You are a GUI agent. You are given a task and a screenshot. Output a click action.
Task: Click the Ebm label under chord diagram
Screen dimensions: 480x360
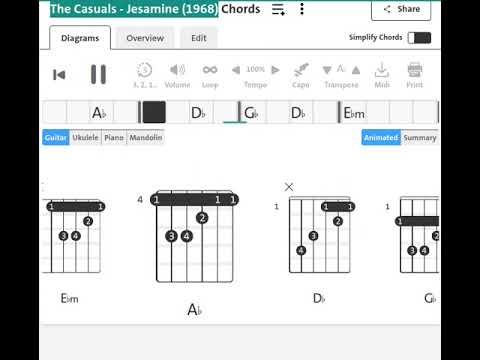[70, 298]
